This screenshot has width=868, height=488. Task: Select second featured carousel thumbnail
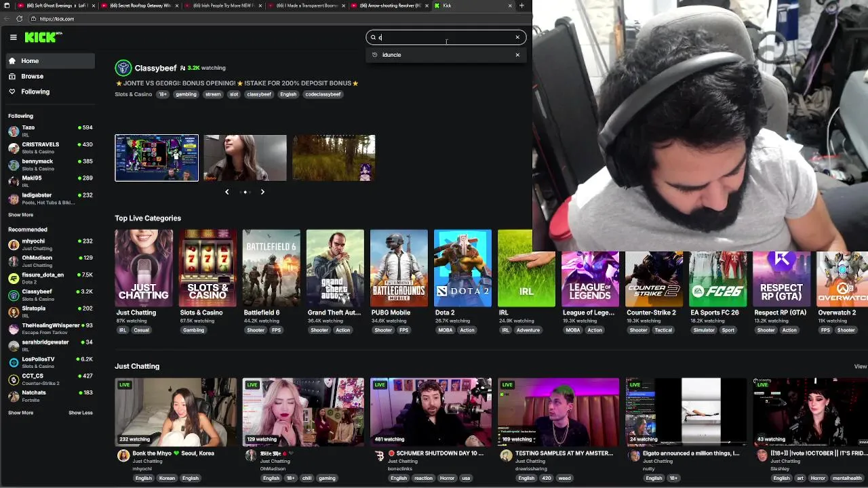(x=245, y=158)
